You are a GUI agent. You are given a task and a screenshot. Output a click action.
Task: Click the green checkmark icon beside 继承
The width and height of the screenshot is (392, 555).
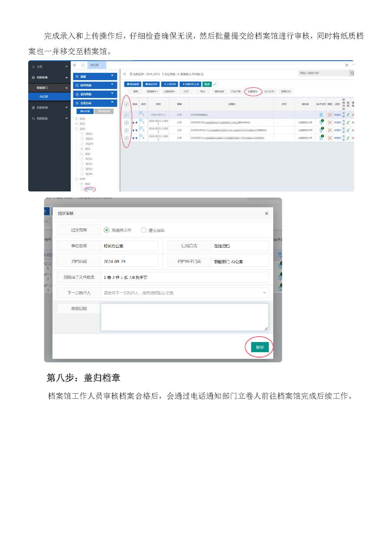click(215, 84)
